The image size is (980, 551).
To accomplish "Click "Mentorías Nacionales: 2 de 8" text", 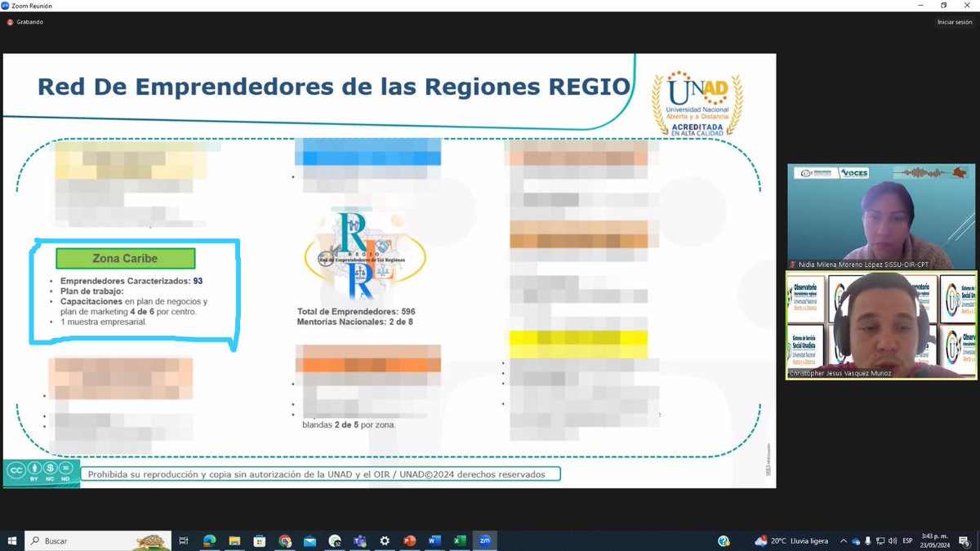I will click(354, 322).
